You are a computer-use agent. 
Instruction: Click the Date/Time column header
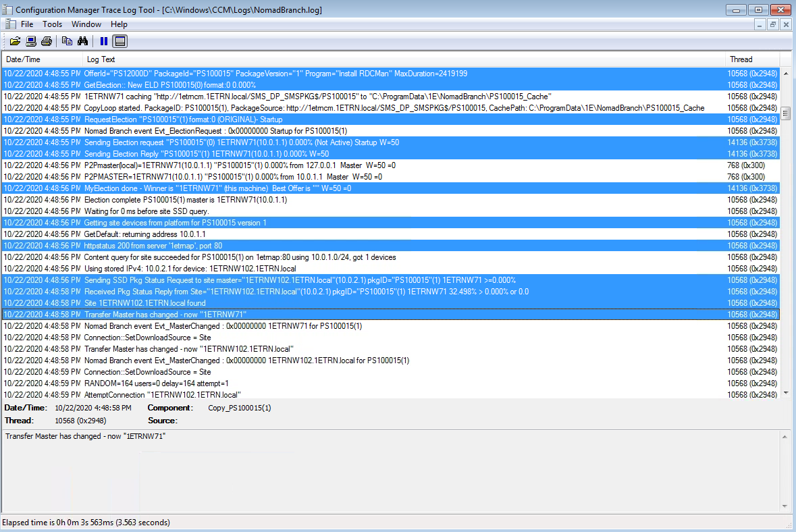[x=42, y=59]
